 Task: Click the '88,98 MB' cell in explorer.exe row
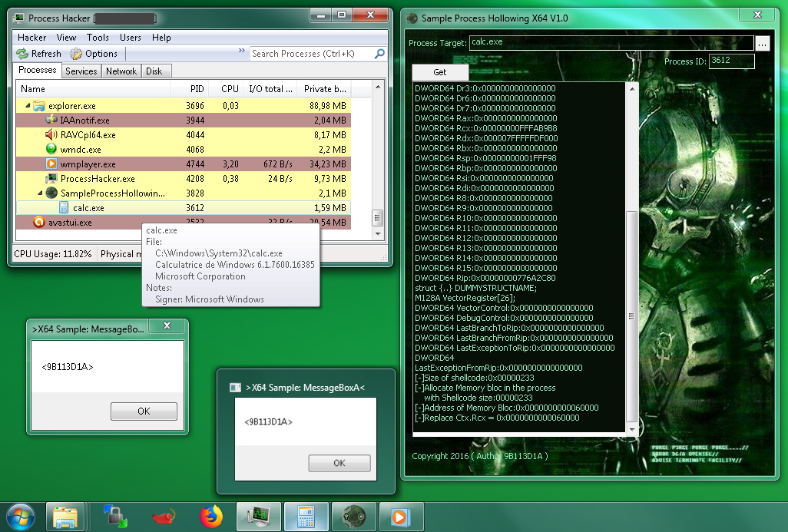pyautogui.click(x=328, y=106)
